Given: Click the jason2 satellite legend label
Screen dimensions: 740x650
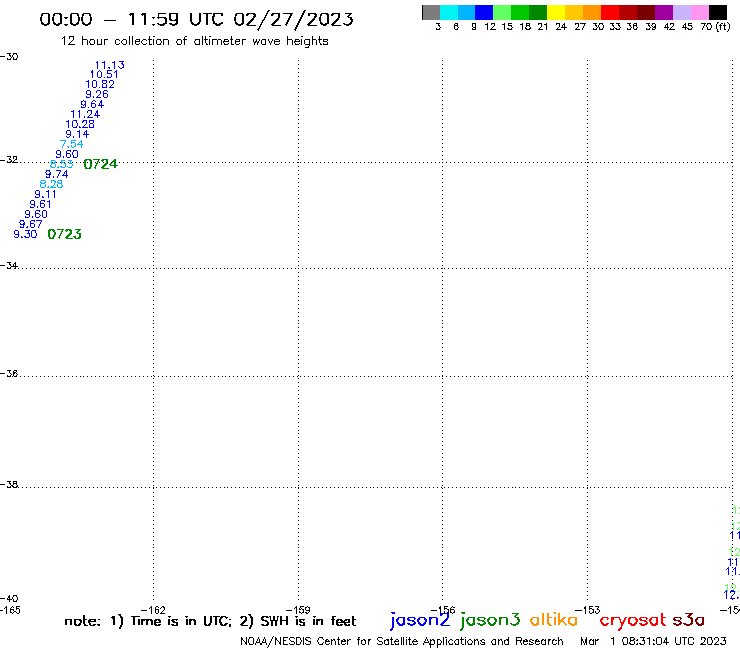Looking at the screenshot, I should click(420, 621).
